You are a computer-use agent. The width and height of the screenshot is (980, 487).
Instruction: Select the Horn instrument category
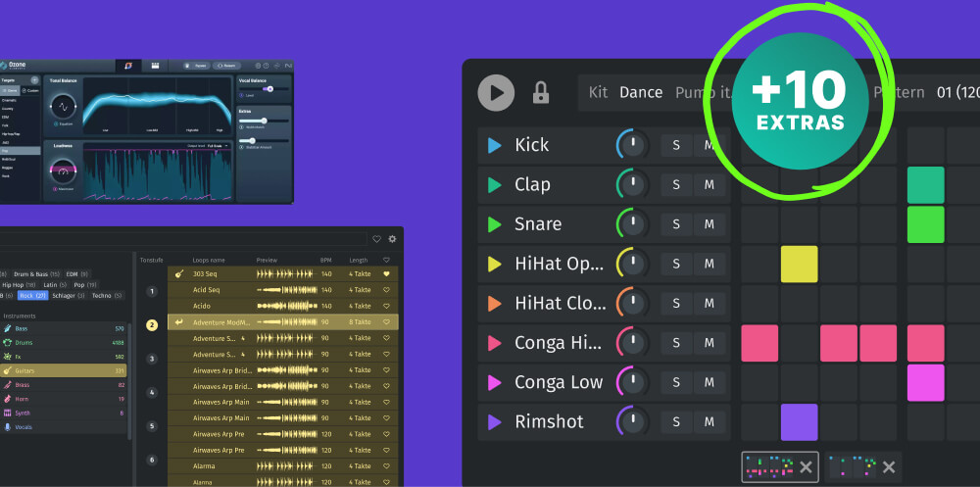(x=63, y=399)
